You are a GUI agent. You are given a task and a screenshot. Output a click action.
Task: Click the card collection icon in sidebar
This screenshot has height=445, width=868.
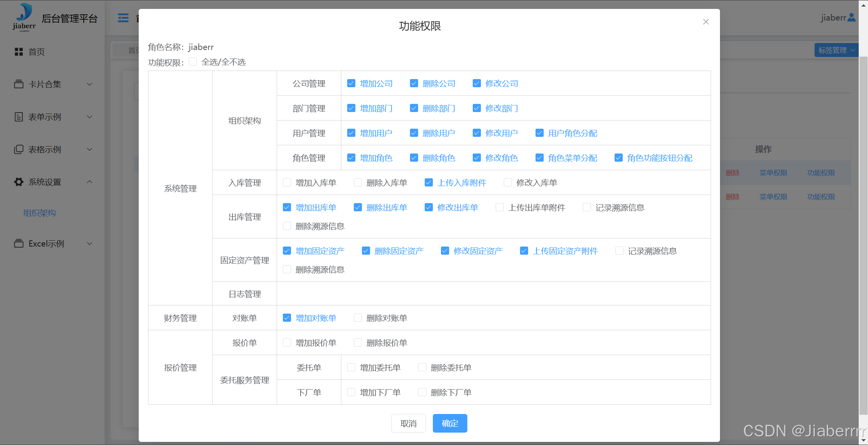pyautogui.click(x=19, y=84)
